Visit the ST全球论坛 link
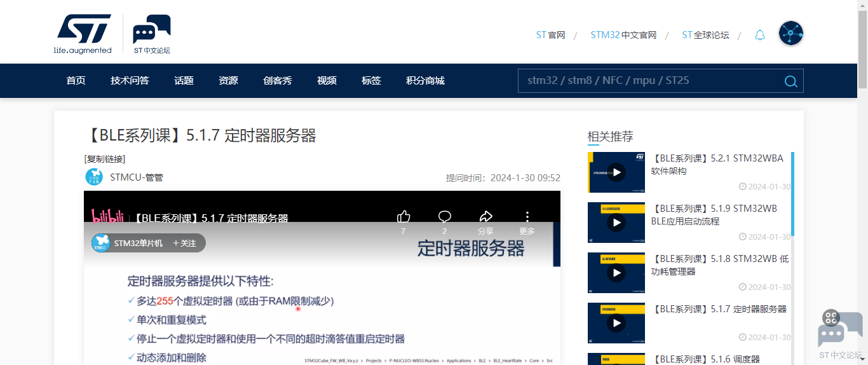The image size is (868, 365). click(x=705, y=35)
